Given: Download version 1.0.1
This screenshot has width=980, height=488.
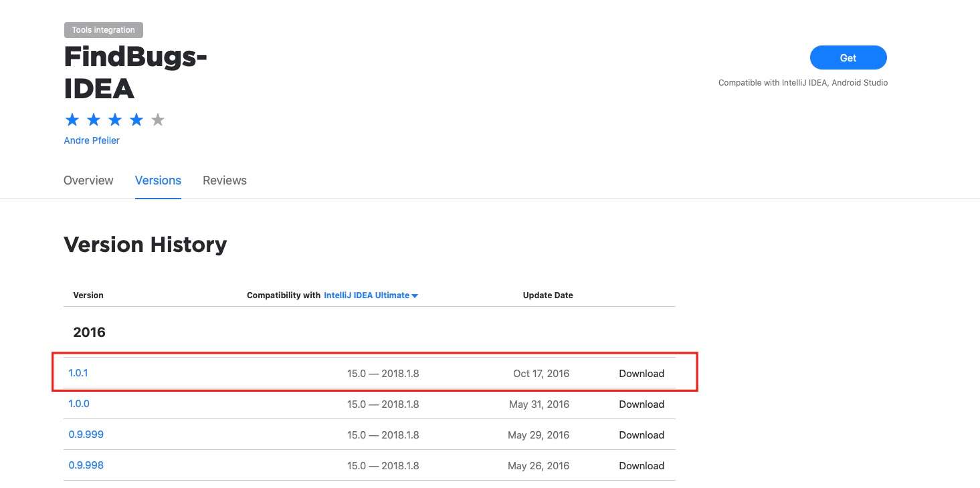Looking at the screenshot, I should 642,374.
